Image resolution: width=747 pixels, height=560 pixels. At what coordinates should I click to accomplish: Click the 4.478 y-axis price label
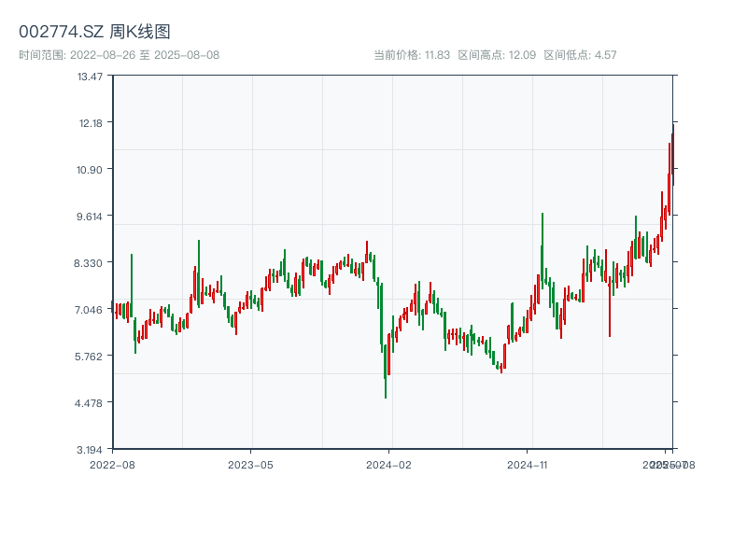pos(90,402)
